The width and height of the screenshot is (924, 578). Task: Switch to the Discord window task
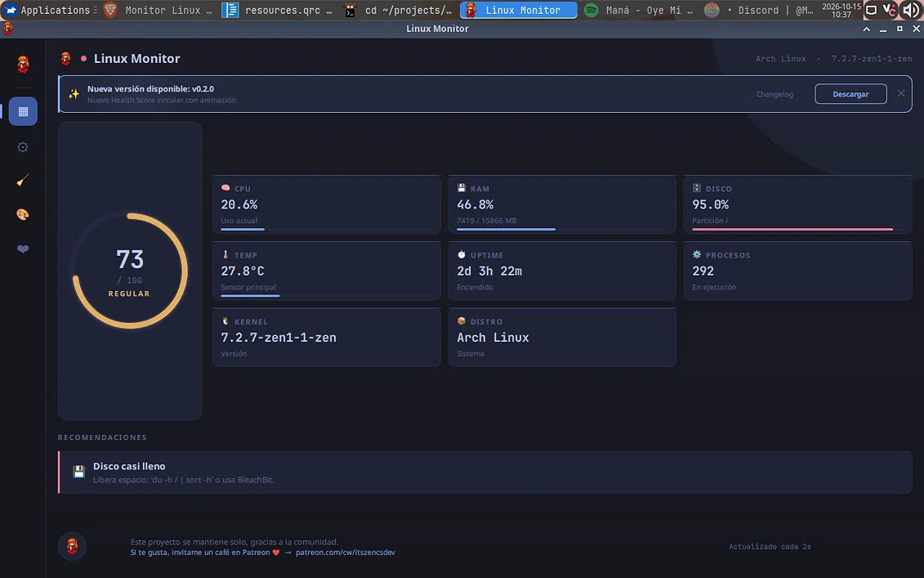point(759,10)
